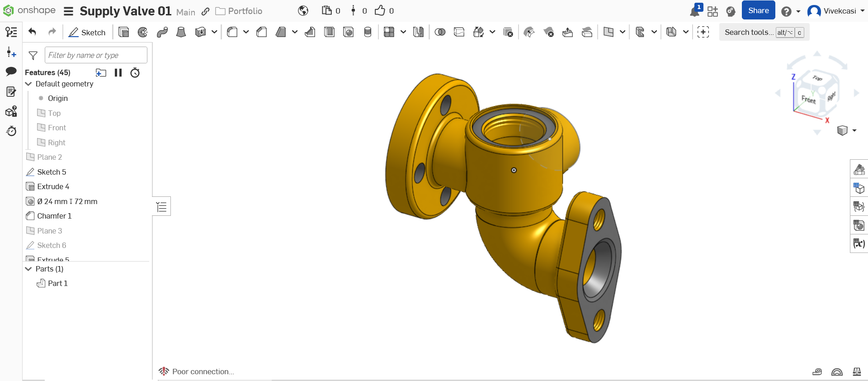Open notifications bell

(x=695, y=11)
